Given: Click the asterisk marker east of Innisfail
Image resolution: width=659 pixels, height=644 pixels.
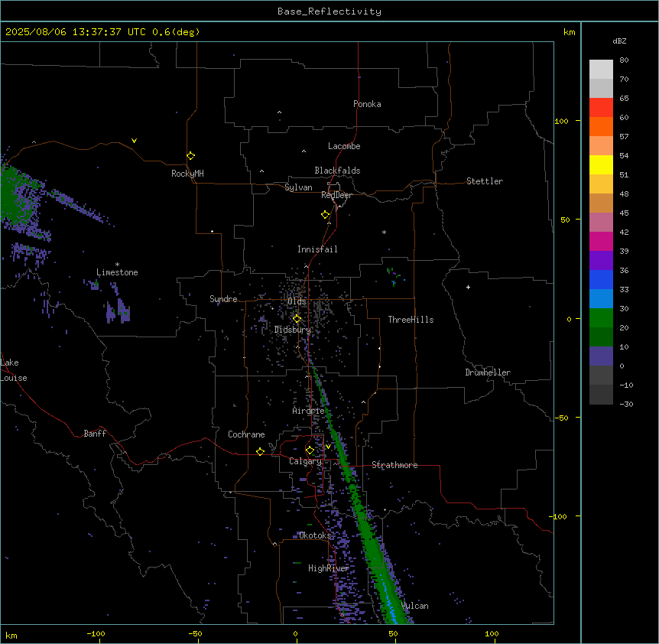Looking at the screenshot, I should click(384, 232).
